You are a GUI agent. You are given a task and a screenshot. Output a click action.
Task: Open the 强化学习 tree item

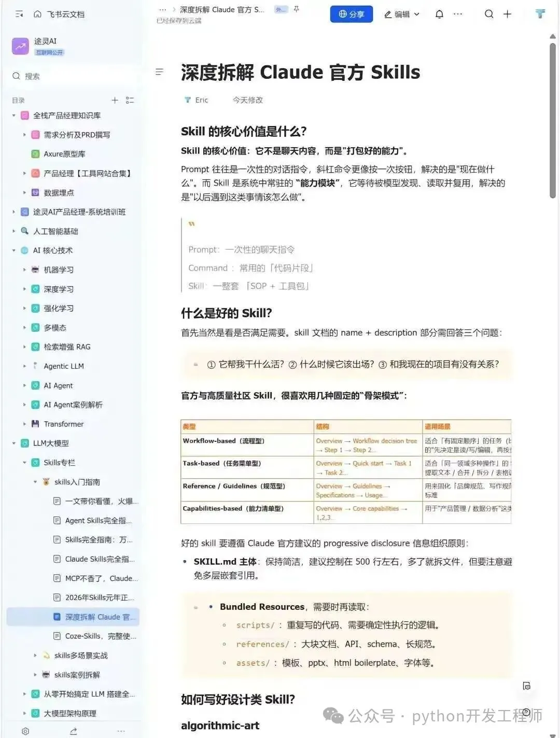59,308
